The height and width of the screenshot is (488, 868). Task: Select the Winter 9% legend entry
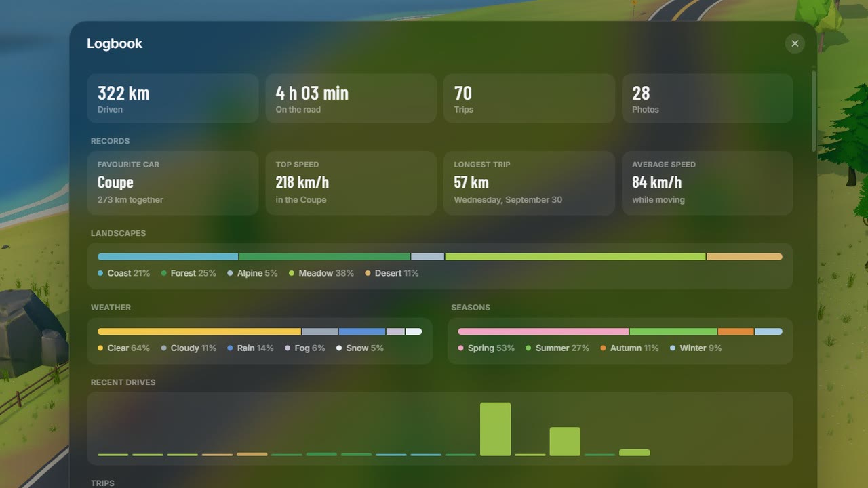[696, 348]
